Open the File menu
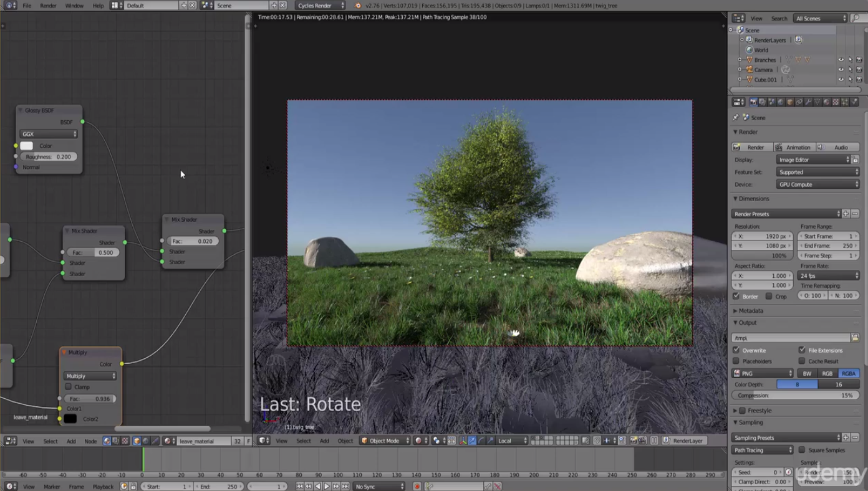This screenshot has height=491, width=868. [28, 6]
